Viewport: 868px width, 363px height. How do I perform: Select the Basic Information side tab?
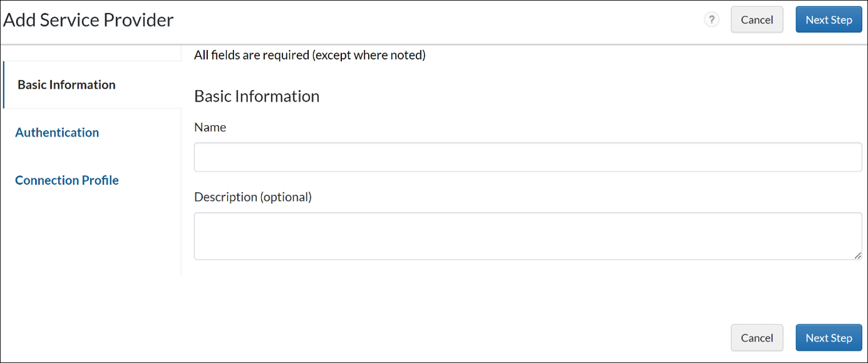click(x=67, y=85)
